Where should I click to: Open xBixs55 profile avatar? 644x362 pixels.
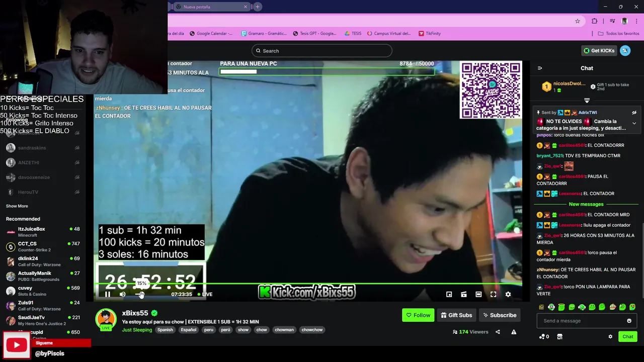(x=106, y=319)
